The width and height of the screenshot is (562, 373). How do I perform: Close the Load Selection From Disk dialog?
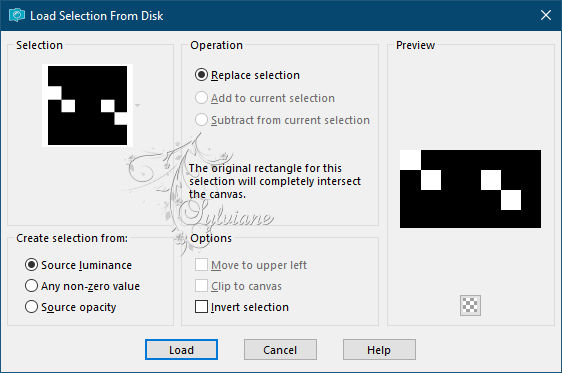pos(546,15)
